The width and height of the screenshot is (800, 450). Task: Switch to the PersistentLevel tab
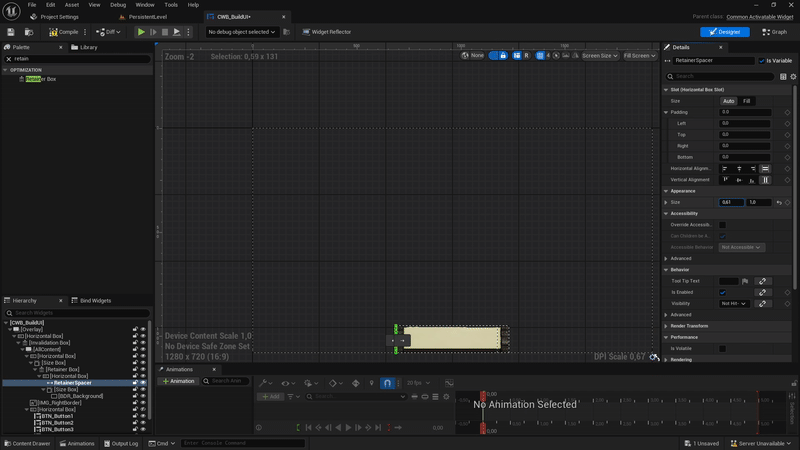tap(148, 17)
